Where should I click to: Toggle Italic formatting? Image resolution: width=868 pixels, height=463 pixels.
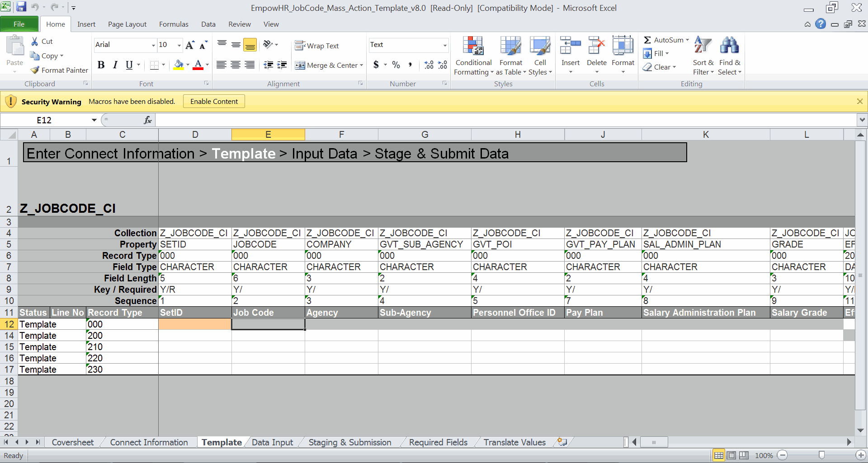pos(115,65)
